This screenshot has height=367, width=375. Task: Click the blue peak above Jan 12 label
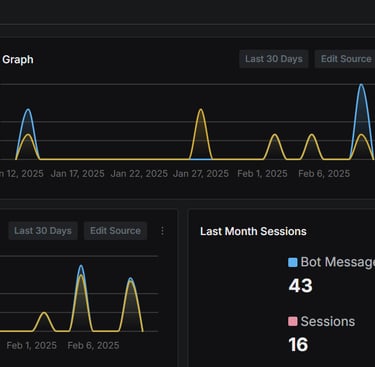point(28,110)
